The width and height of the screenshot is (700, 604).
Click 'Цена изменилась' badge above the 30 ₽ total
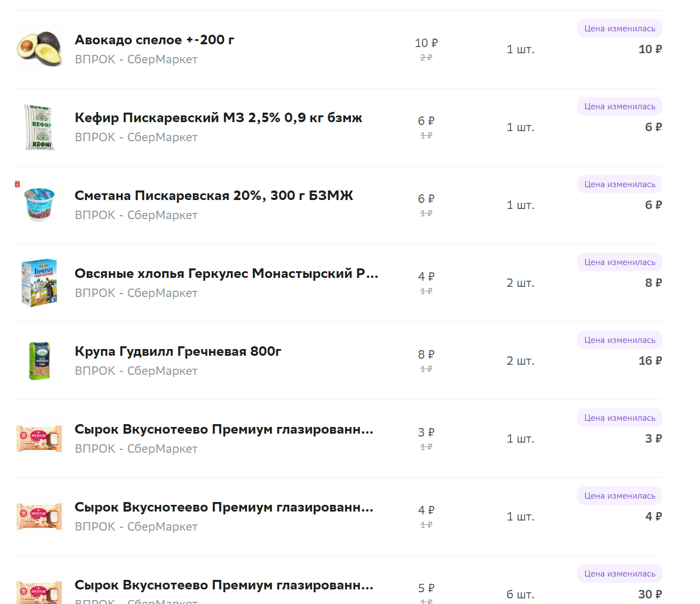[620, 574]
